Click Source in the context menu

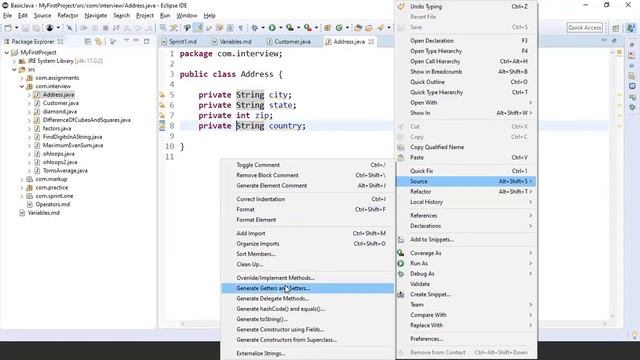click(466, 181)
